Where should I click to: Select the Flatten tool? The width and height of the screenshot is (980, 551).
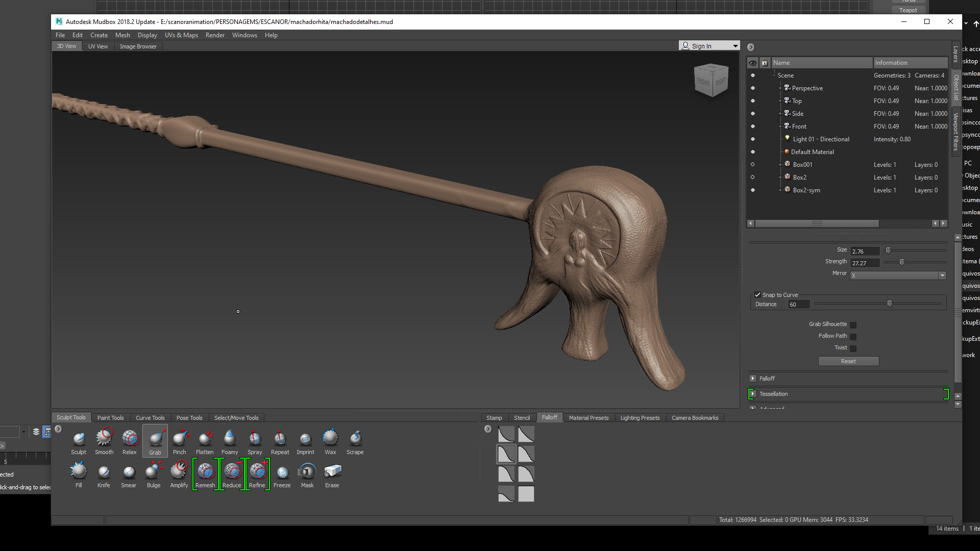205,442
